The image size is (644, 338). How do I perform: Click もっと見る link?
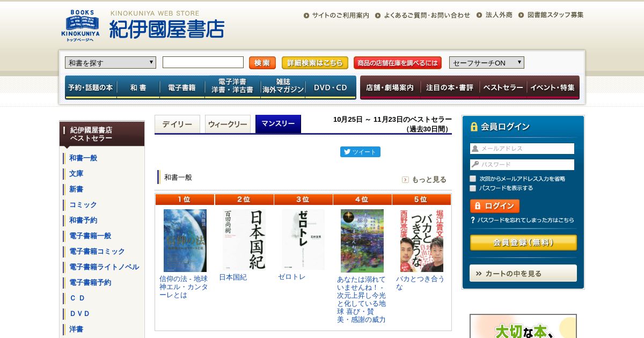tap(429, 180)
